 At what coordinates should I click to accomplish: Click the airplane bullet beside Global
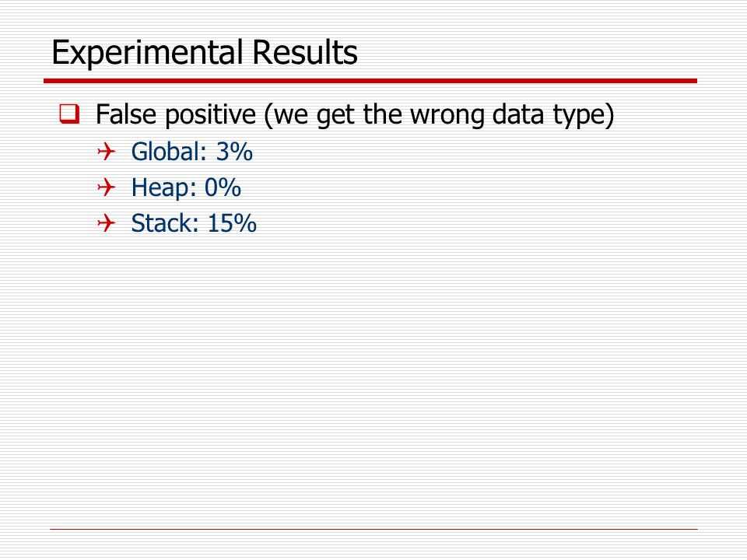(107, 152)
